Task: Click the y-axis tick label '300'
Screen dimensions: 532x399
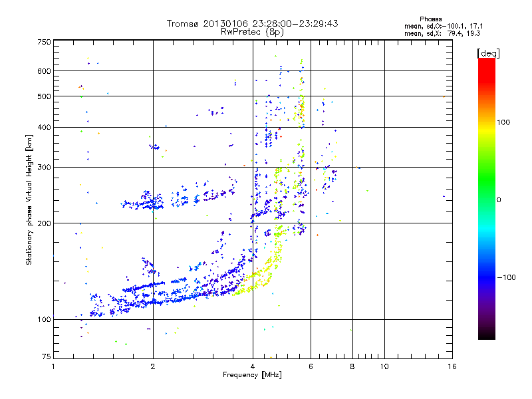Action: 45,168
